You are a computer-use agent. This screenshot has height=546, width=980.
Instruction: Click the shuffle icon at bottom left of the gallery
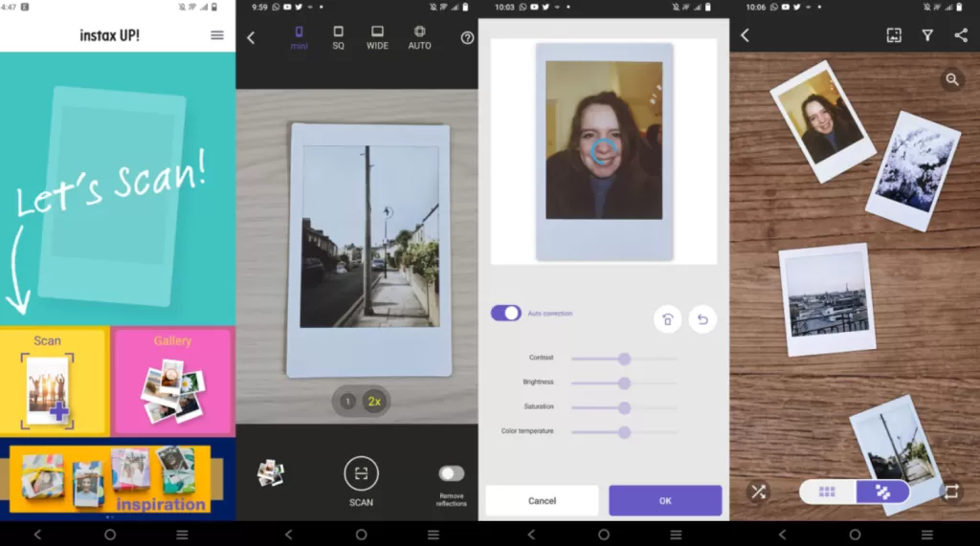[x=758, y=491]
